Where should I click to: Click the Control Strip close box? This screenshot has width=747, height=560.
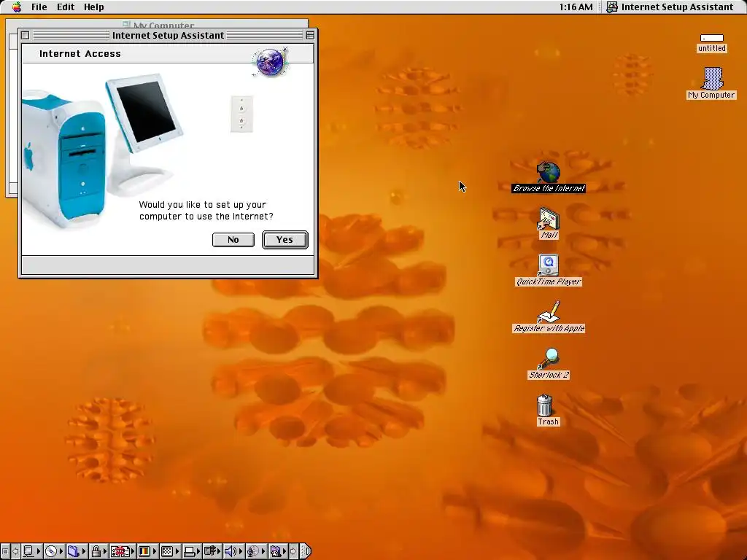5,551
